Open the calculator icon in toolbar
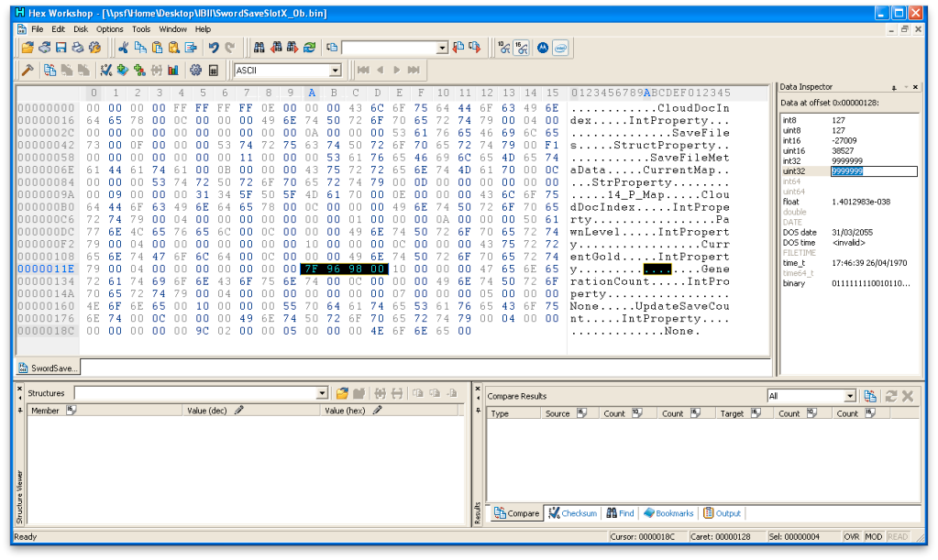This screenshot has height=560, width=938. tap(213, 70)
